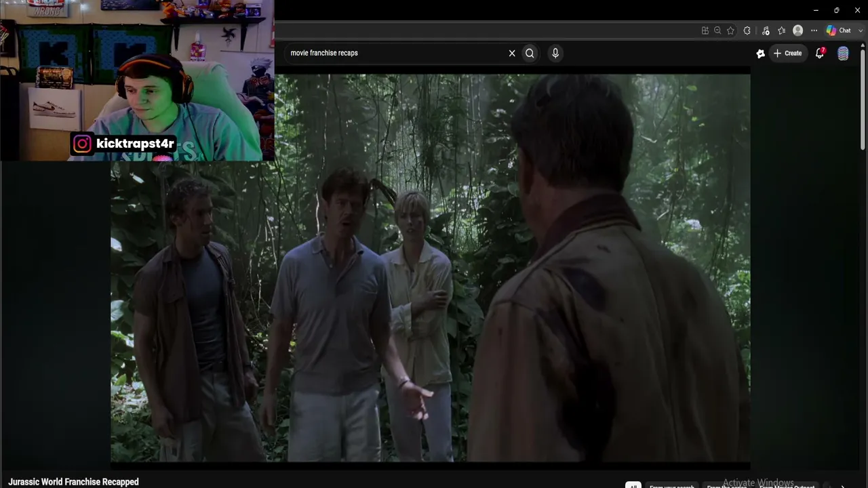The width and height of the screenshot is (868, 488).
Task: Open the browser extensions puzzle icon
Action: (747, 30)
